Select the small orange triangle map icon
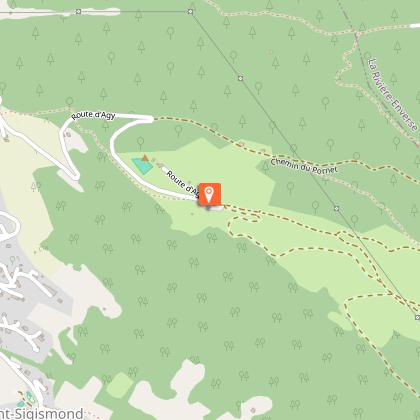Screen dimensions: 420x420 (145, 158)
